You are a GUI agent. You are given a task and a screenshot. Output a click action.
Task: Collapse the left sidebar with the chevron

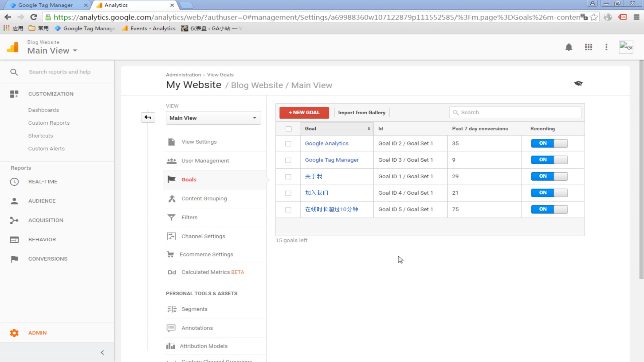tap(102, 352)
